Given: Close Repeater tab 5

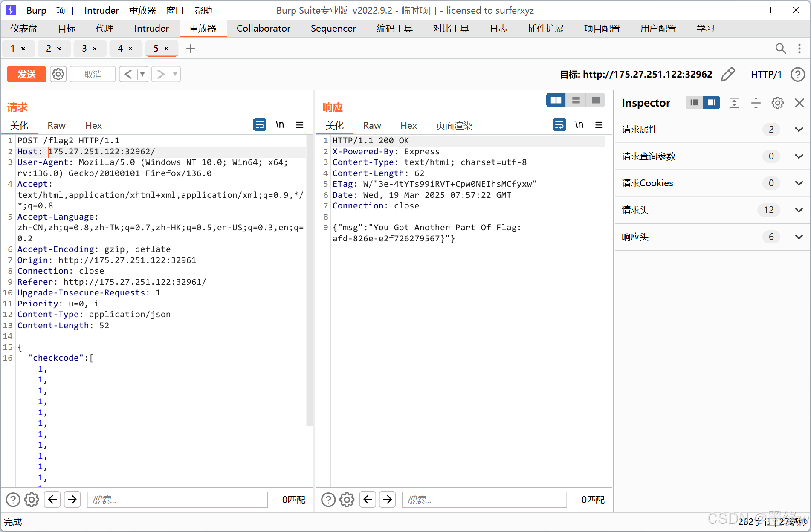Looking at the screenshot, I should 166,49.
